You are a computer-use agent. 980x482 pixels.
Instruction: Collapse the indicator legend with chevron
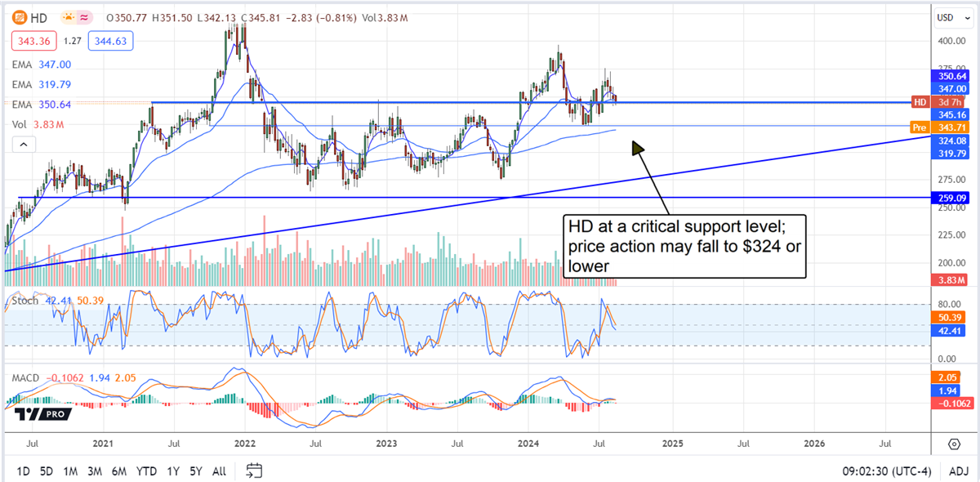[x=23, y=145]
